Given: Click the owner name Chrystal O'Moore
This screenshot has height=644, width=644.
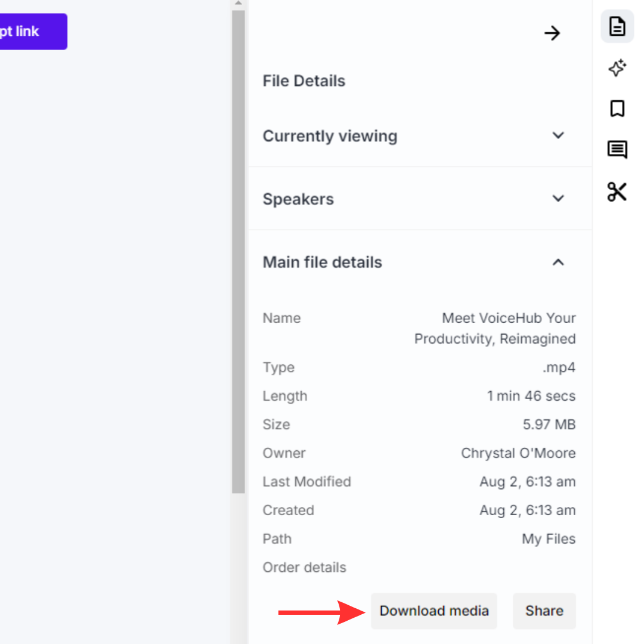Looking at the screenshot, I should click(x=518, y=453).
